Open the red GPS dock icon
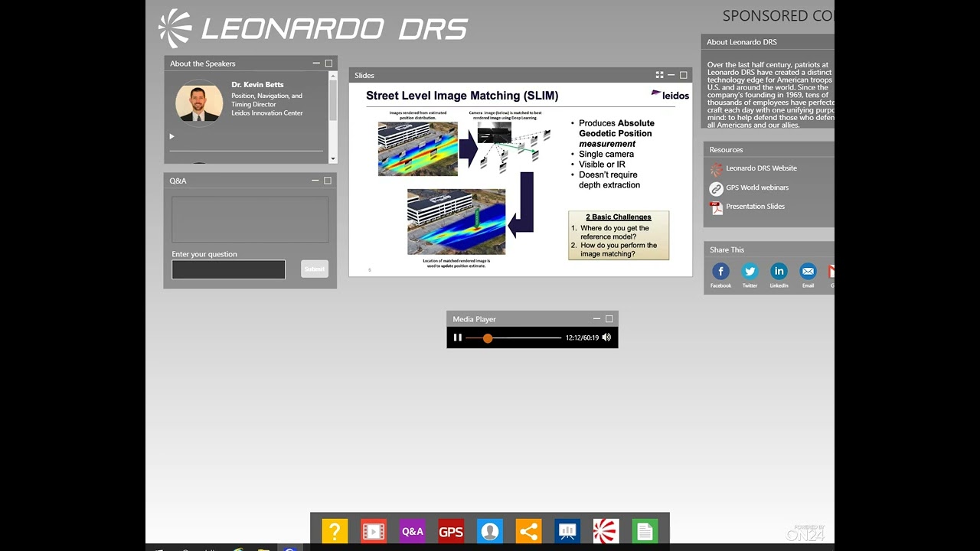This screenshot has height=551, width=980. coord(451,531)
